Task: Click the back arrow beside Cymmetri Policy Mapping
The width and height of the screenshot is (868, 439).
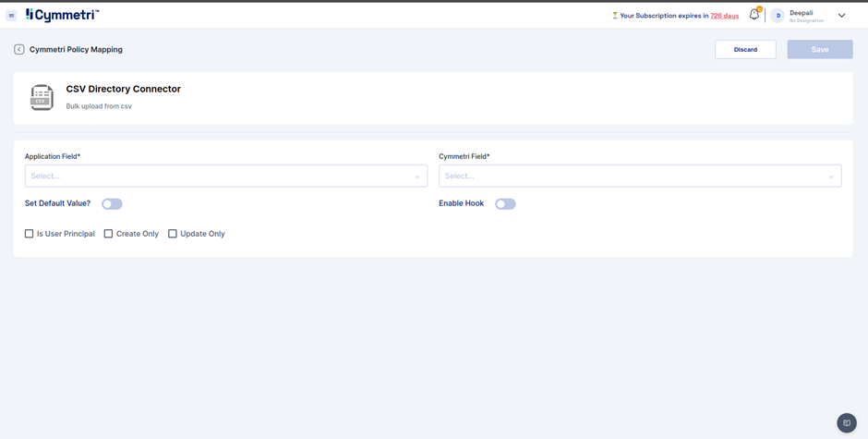Action: tap(18, 49)
